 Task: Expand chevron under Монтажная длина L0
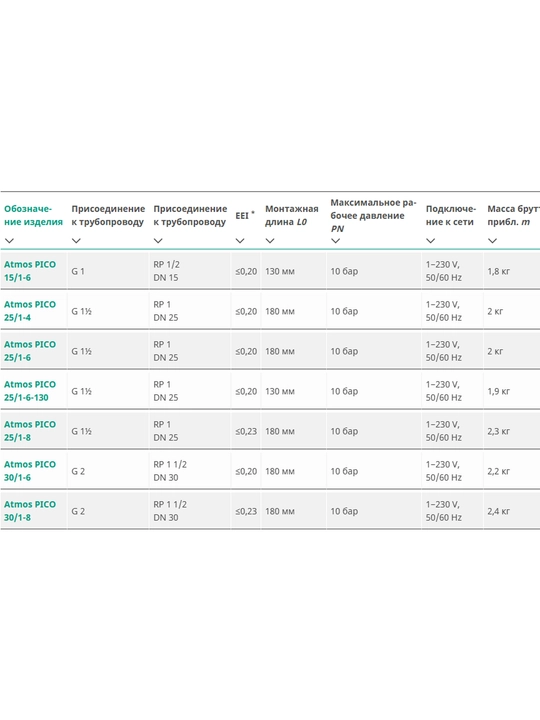[x=270, y=241]
